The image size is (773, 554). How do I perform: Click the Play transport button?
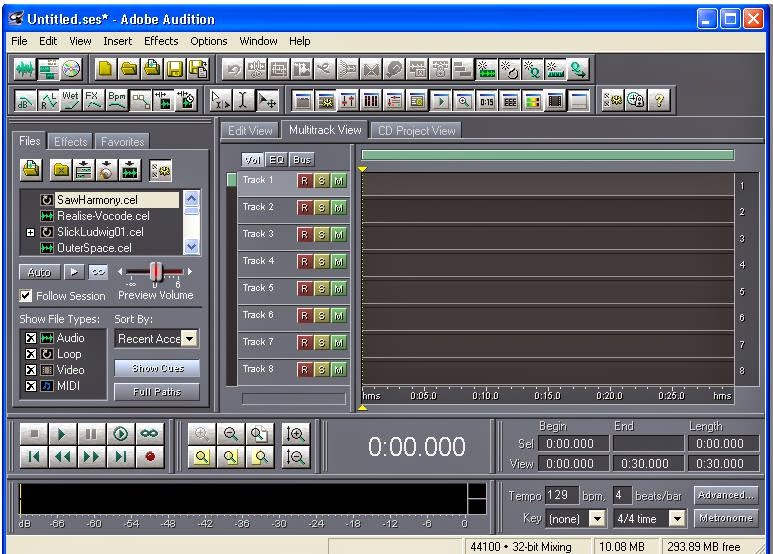62,434
